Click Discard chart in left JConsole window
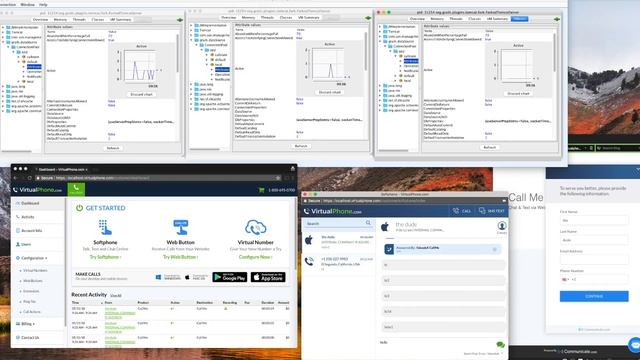The image size is (640, 360). pyautogui.click(x=141, y=94)
